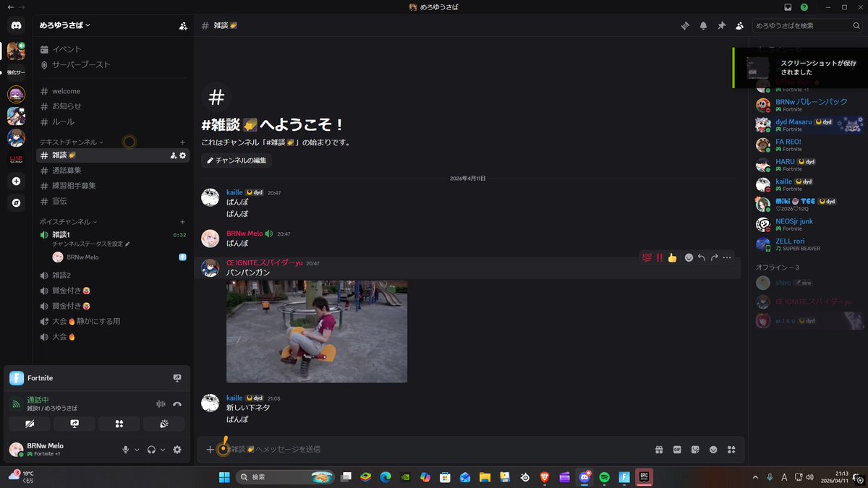Viewport: 868px width, 488px height.
Task: Switch to the お知らせ channel
Action: pos(113,106)
